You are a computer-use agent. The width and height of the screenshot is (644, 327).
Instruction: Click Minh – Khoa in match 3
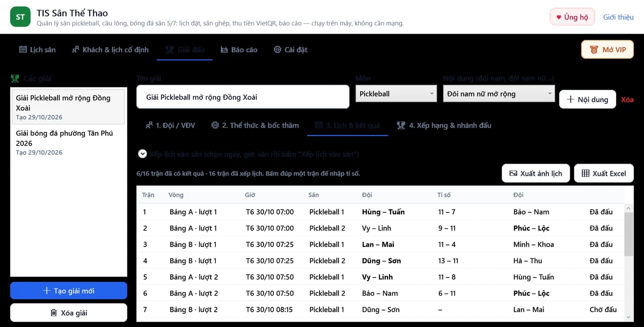(x=533, y=244)
